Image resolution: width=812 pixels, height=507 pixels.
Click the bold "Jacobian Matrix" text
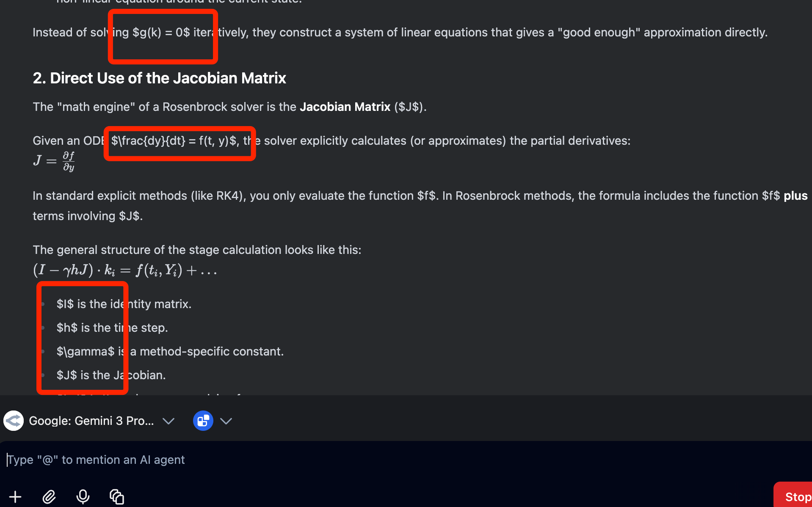click(345, 107)
